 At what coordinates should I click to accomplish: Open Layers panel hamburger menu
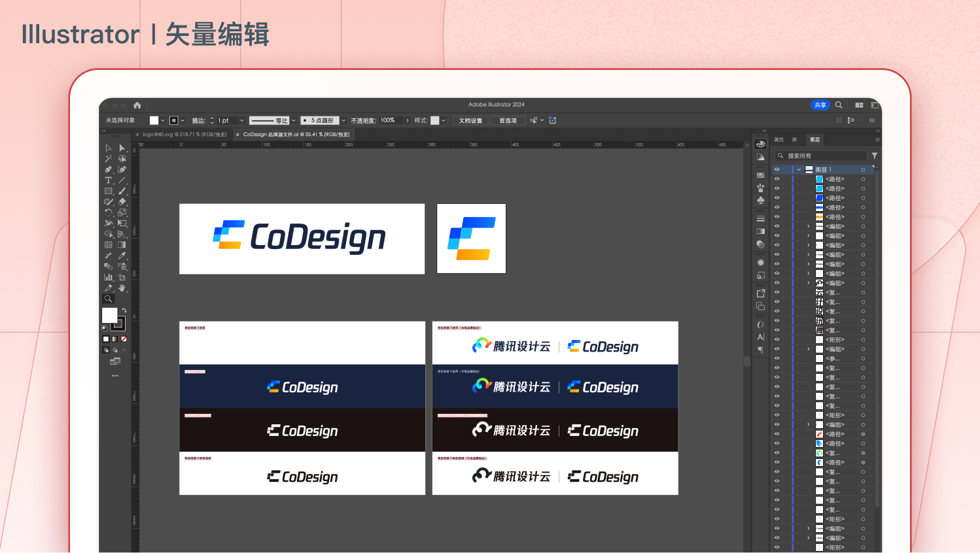click(877, 140)
